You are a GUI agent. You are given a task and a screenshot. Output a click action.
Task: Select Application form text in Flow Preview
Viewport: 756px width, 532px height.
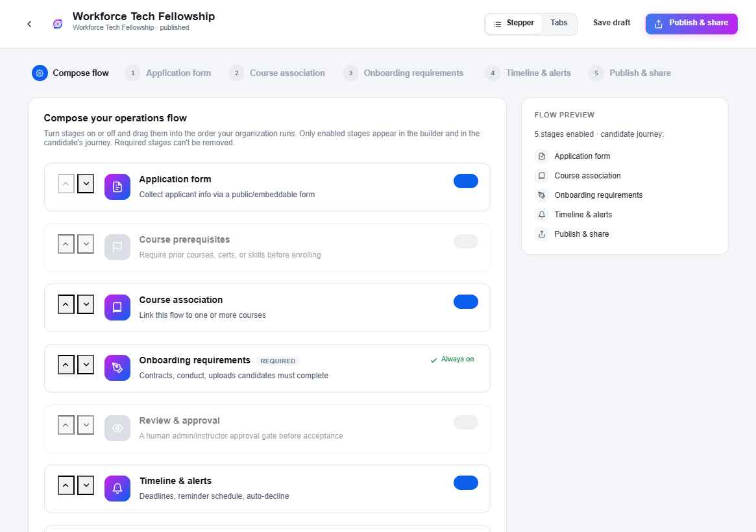click(x=582, y=156)
